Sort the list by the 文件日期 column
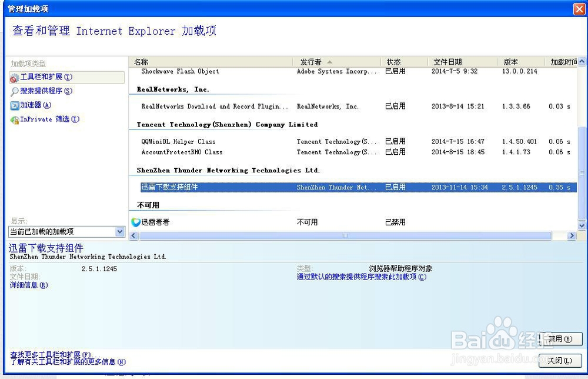Screen dimensions: 588x379 463,62
